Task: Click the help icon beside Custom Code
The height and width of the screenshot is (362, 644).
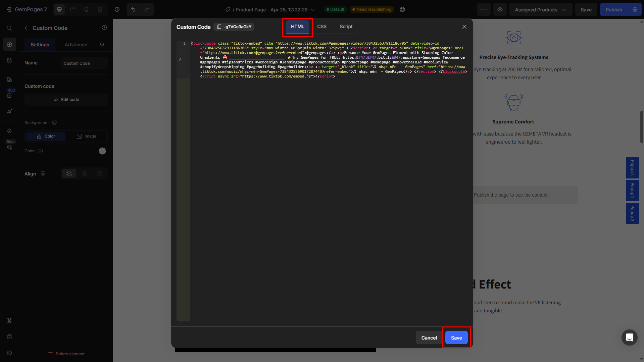Action: (x=104, y=28)
